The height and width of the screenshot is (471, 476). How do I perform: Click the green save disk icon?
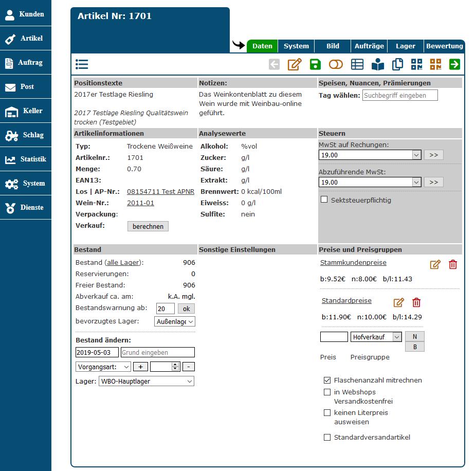(x=315, y=64)
